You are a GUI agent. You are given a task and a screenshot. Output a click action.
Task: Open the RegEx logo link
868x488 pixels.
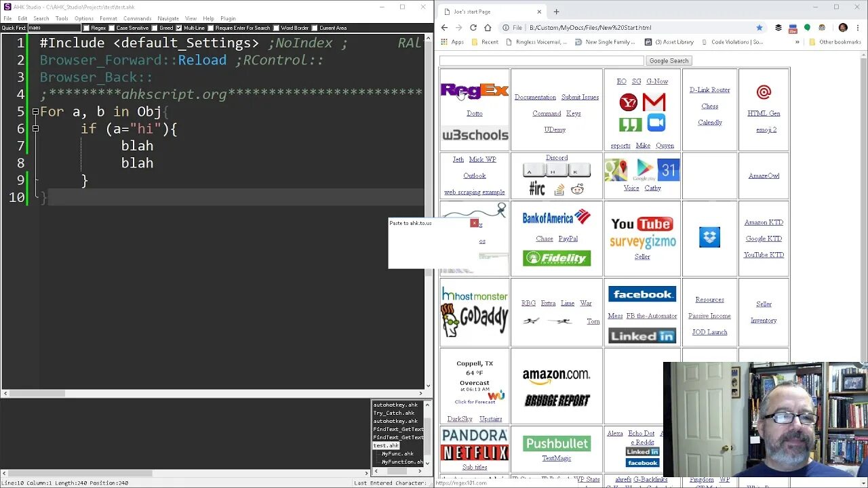point(474,91)
